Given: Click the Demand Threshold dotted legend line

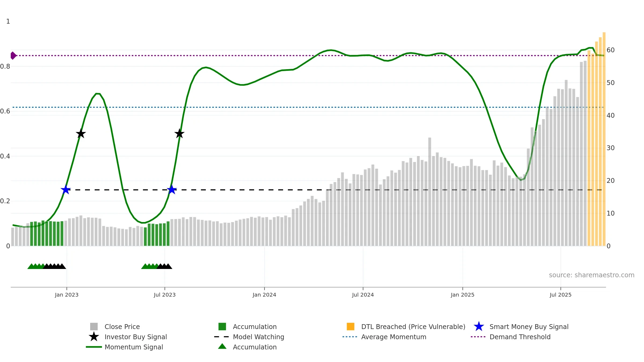Looking at the screenshot, I should point(478,337).
